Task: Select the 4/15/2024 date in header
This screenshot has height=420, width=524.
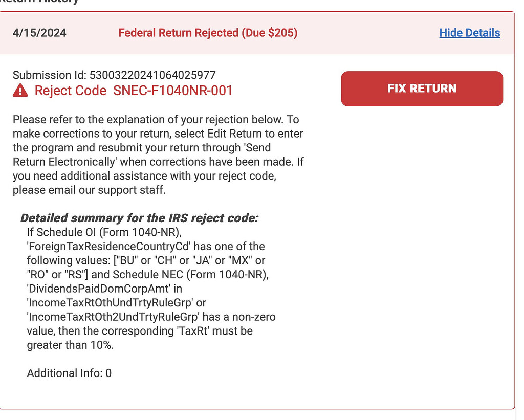Action: [39, 33]
